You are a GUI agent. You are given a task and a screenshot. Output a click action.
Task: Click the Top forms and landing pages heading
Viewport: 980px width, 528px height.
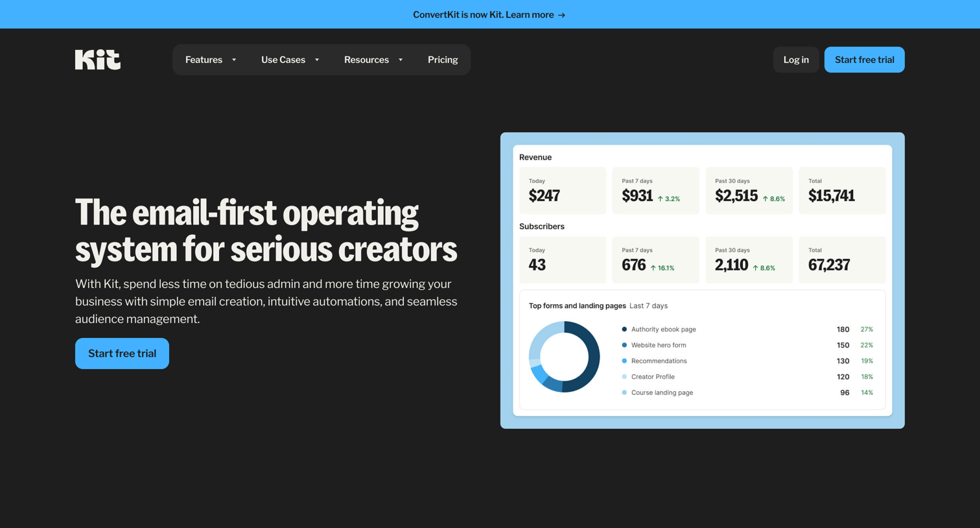click(577, 306)
